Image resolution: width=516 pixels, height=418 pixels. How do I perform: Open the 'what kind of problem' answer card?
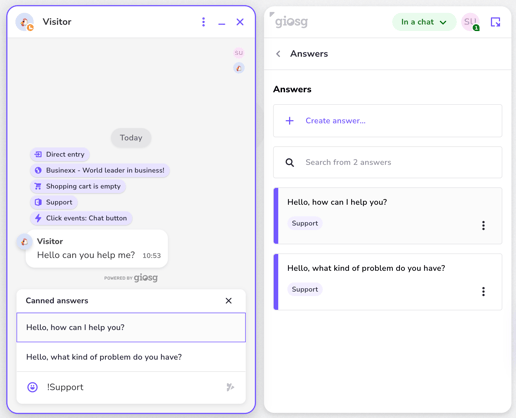(388, 282)
